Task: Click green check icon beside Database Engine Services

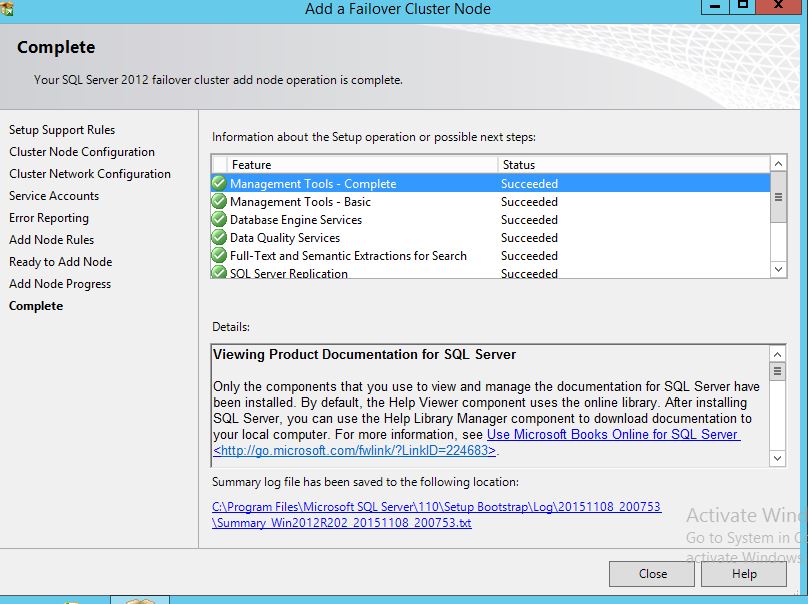Action: click(219, 220)
